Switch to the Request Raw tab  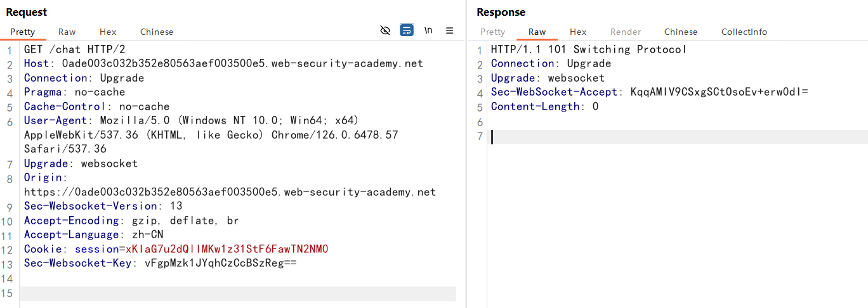point(67,32)
